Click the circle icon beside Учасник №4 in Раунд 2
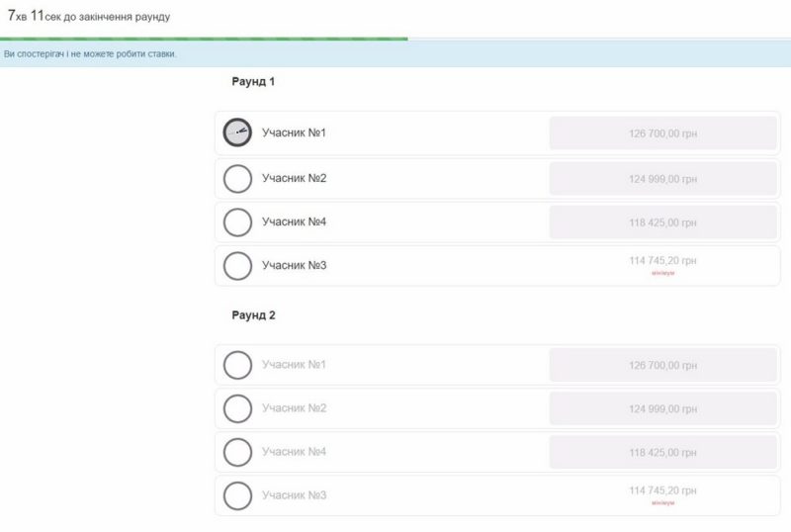 coord(237,452)
